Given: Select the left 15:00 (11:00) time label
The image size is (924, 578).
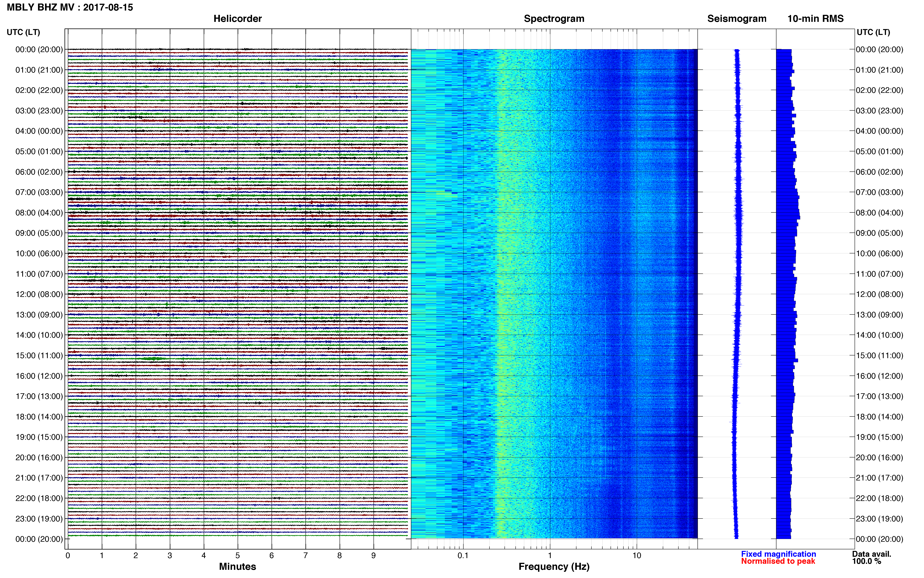Looking at the screenshot, I should point(39,355).
